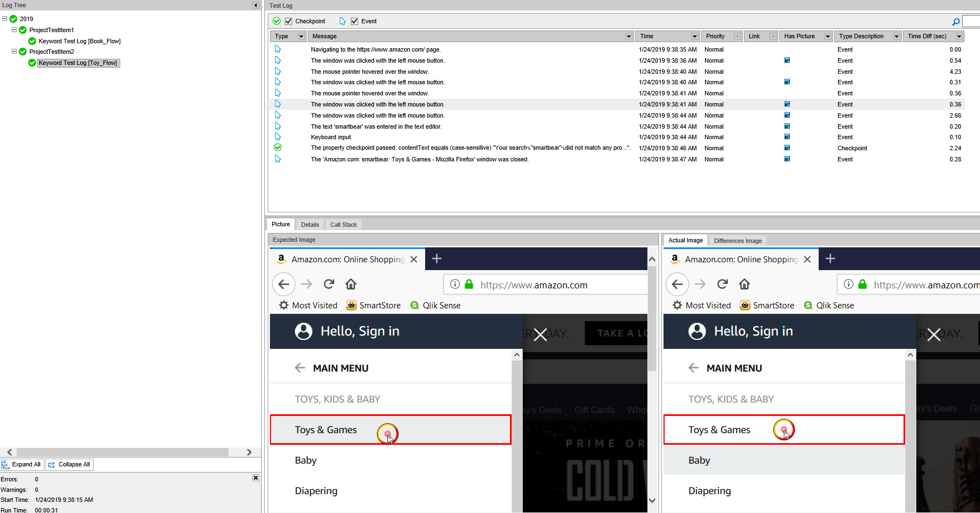Screen dimensions: 980x513
Task: Click picture icon in the highlighted 9:38:41 row
Action: (787, 104)
